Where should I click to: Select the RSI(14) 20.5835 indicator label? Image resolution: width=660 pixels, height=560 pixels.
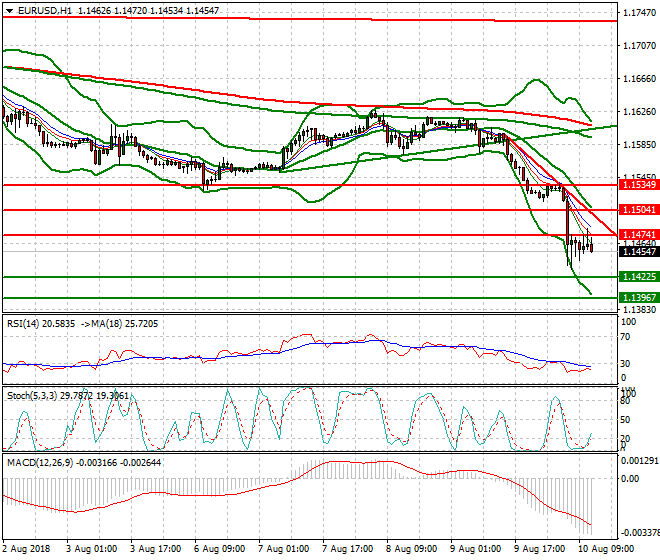tap(41, 324)
